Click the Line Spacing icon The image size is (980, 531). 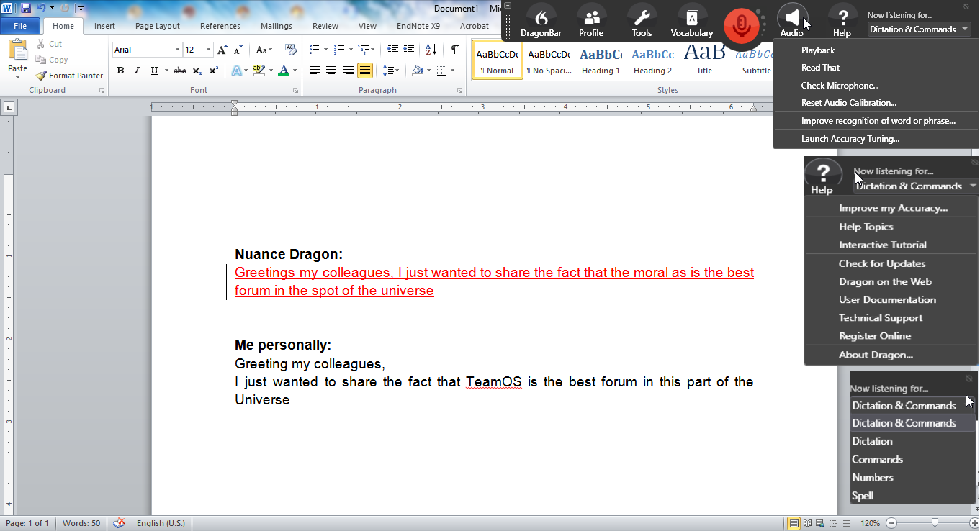388,71
